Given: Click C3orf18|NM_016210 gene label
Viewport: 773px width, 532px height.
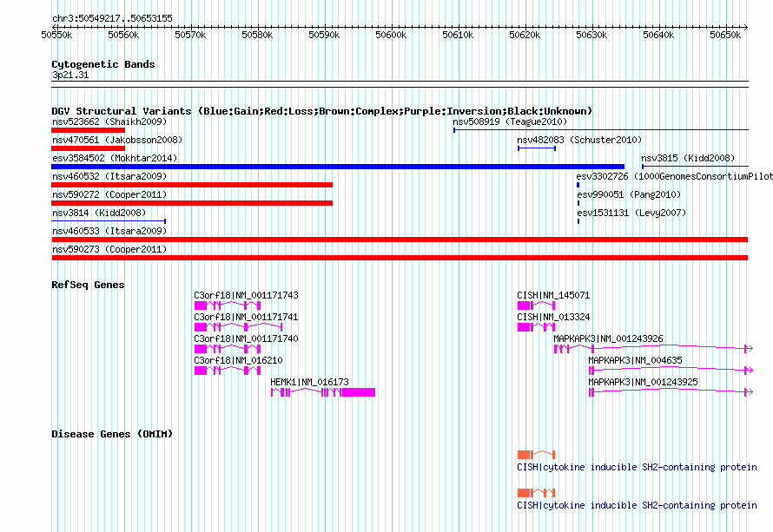Looking at the screenshot, I should tap(238, 360).
